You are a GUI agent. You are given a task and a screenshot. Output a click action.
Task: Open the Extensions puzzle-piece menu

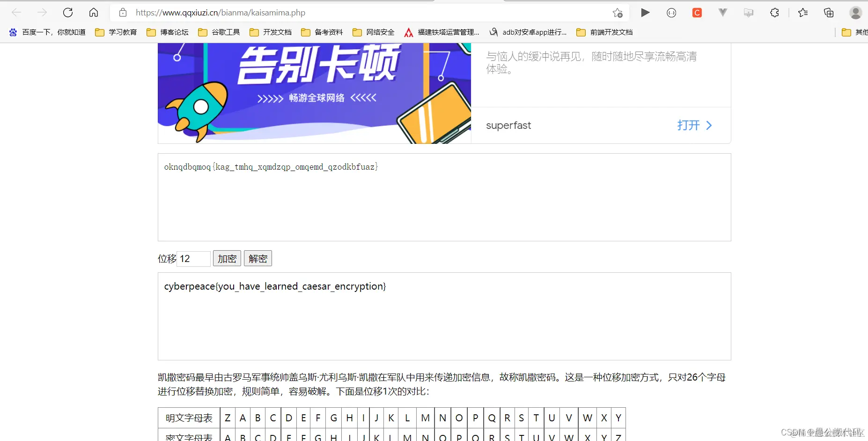tap(774, 13)
